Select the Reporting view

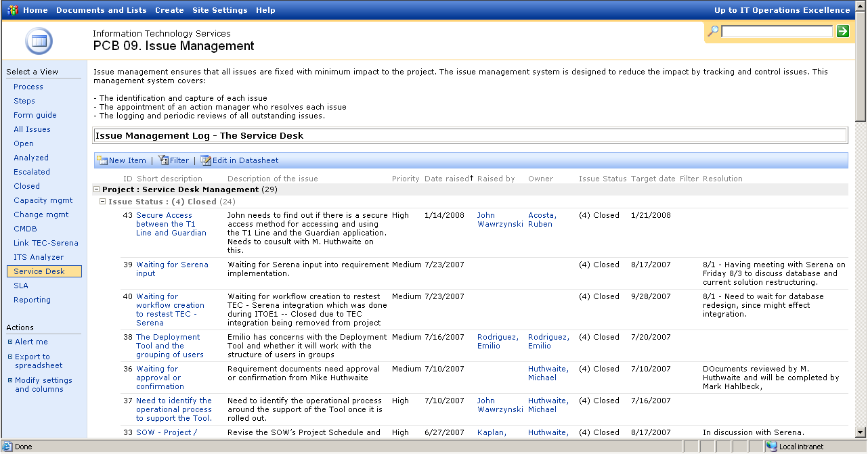coord(32,300)
